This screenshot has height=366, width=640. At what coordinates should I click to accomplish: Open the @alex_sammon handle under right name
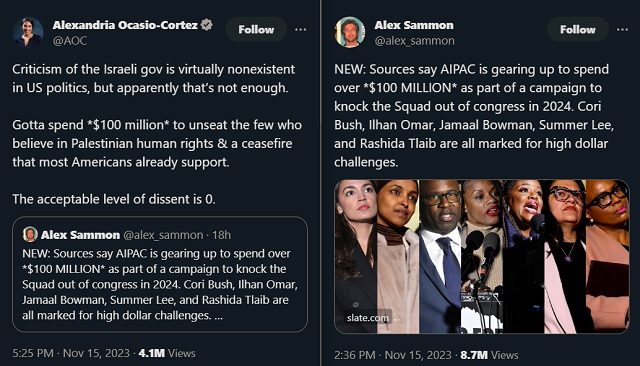pos(414,40)
